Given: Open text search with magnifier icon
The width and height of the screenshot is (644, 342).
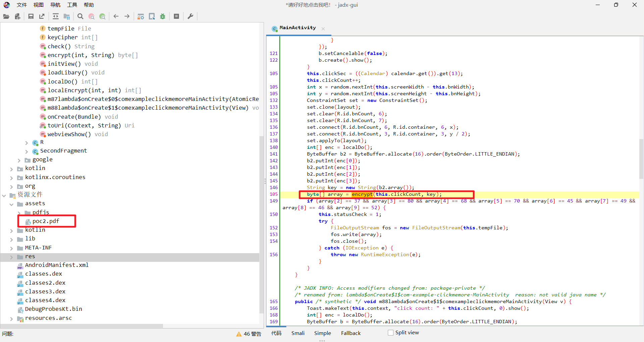Looking at the screenshot, I should pyautogui.click(x=80, y=16).
